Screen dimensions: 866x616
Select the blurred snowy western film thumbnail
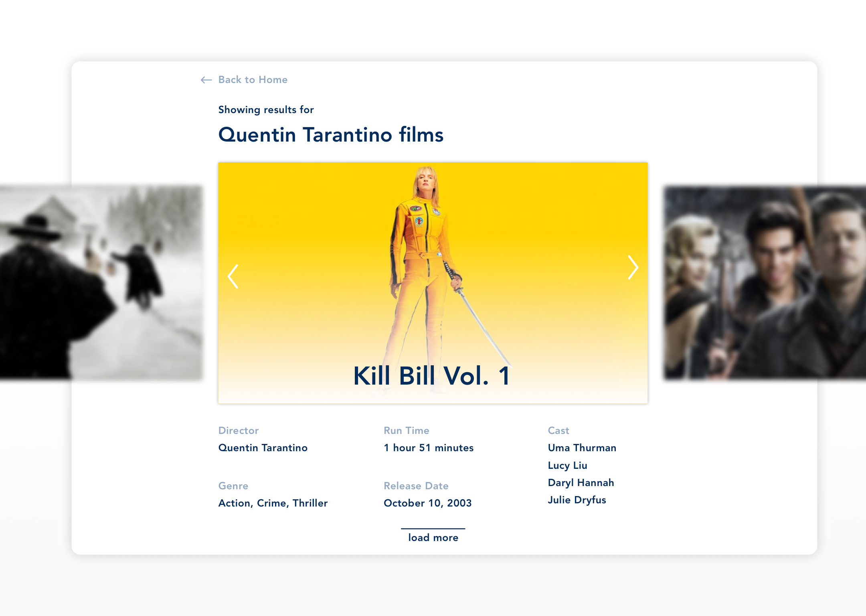(101, 282)
